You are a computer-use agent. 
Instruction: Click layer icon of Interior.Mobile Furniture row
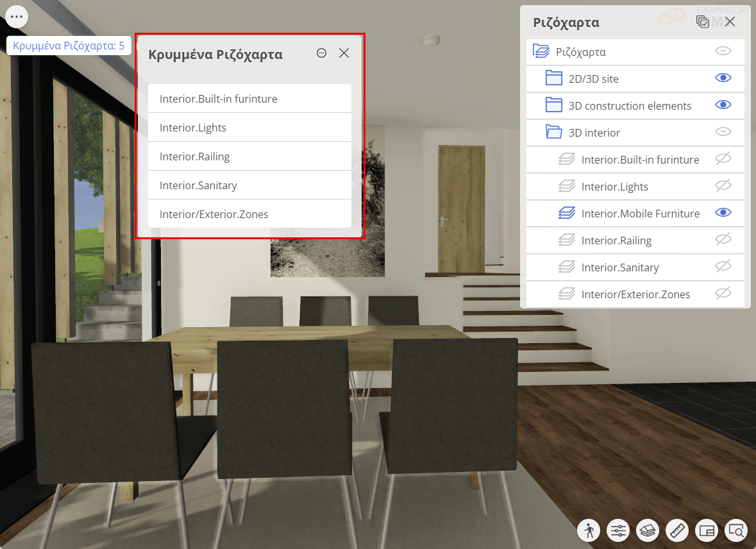[x=566, y=213]
